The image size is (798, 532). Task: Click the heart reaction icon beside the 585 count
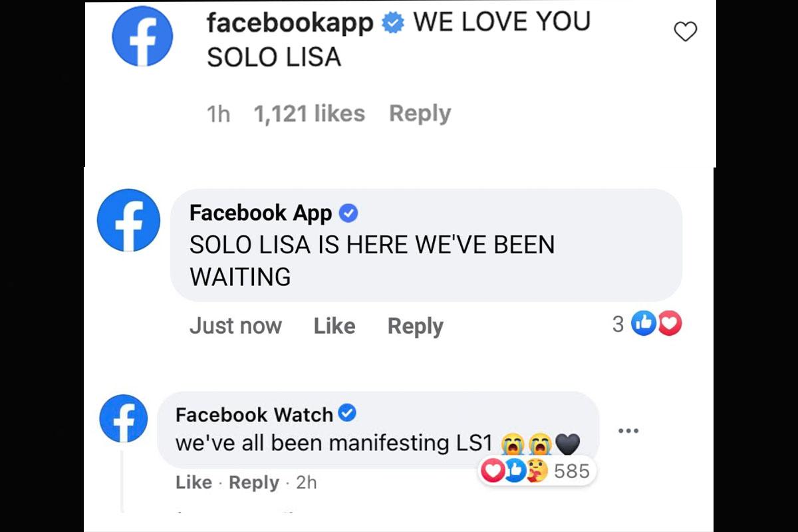(493, 471)
